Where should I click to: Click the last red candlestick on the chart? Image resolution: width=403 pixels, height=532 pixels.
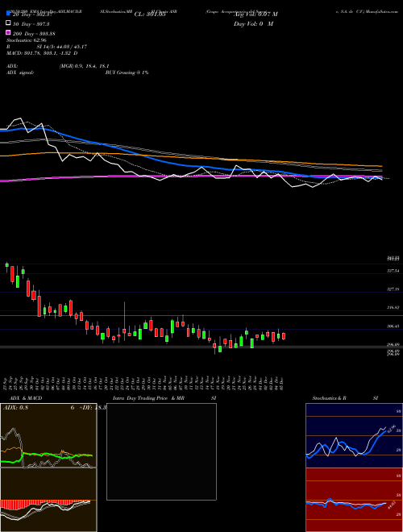[x=284, y=336]
